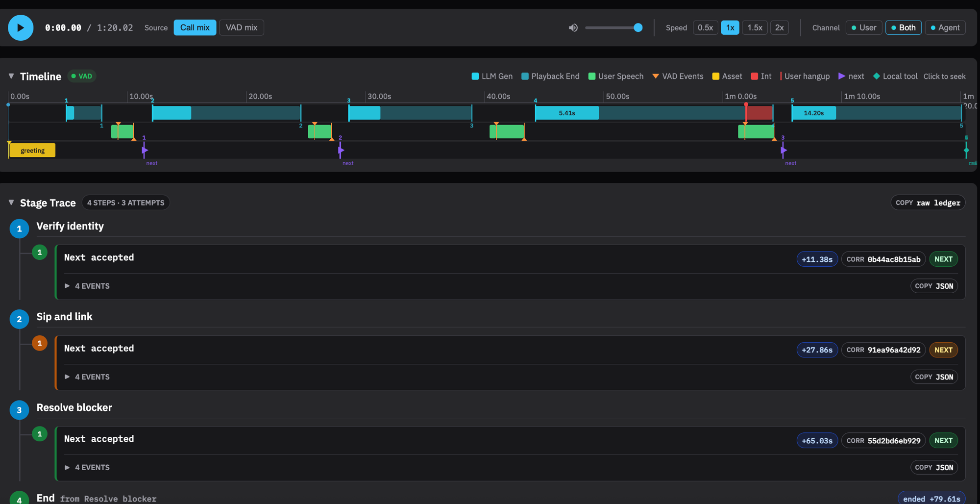Copy the raw ledger

coord(928,202)
